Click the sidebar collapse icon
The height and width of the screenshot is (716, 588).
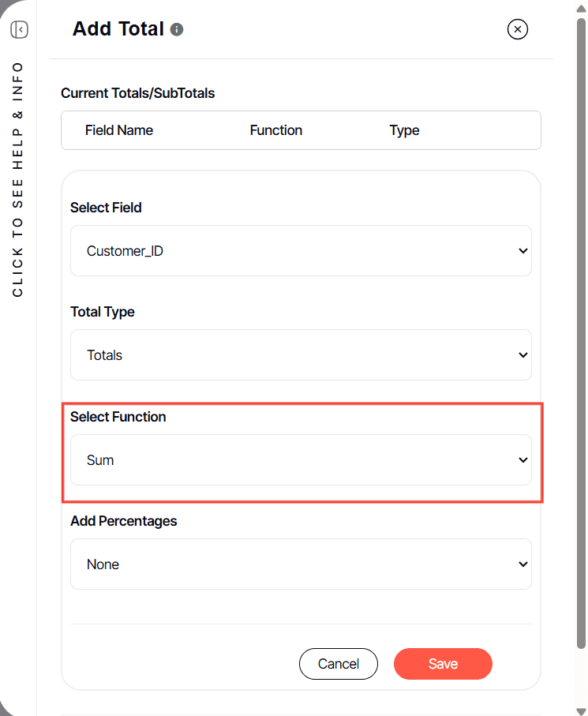coord(20,30)
